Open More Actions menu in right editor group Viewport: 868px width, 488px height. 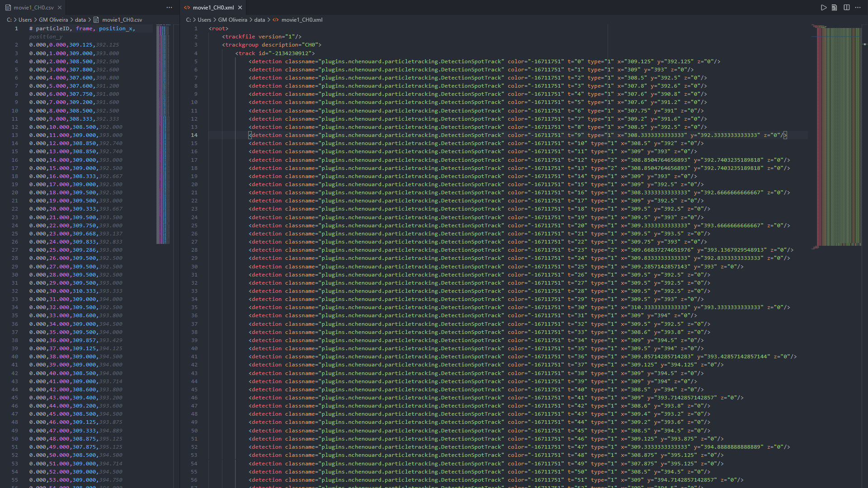click(858, 8)
